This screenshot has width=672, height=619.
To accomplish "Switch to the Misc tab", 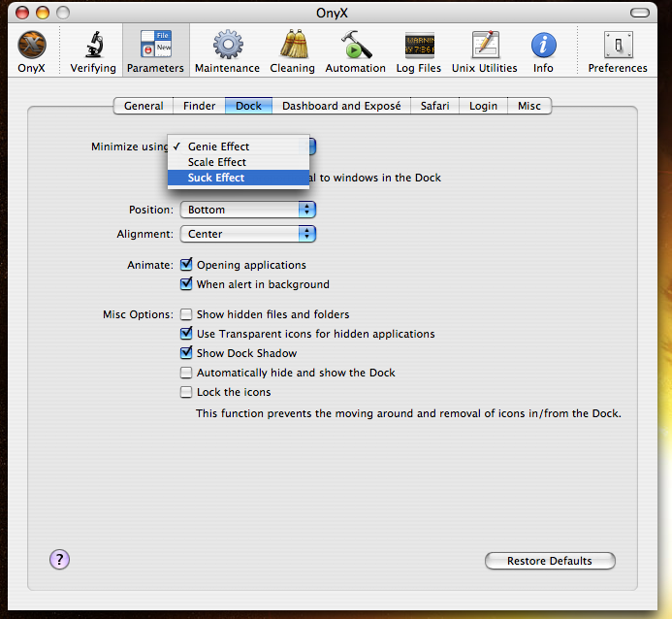I will (529, 106).
